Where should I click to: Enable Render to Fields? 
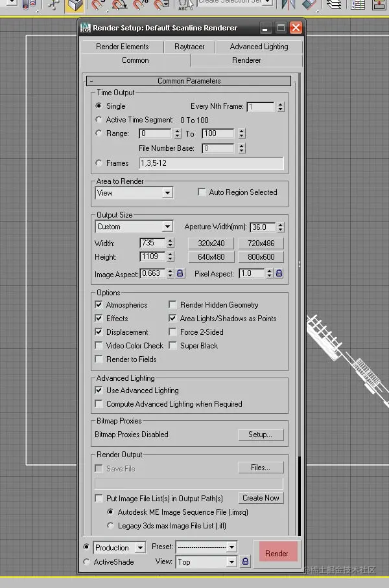(99, 359)
